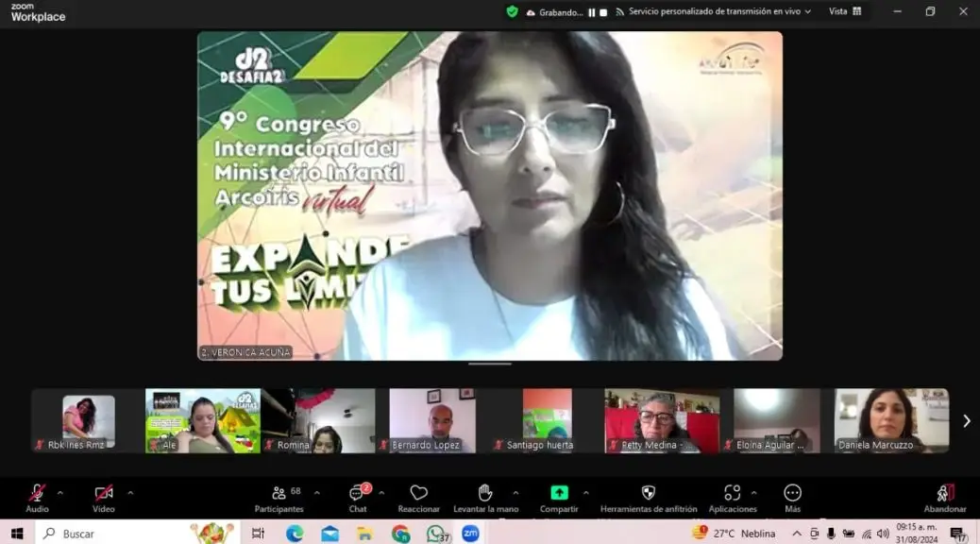Select the Ale participant thumbnail

tap(202, 421)
